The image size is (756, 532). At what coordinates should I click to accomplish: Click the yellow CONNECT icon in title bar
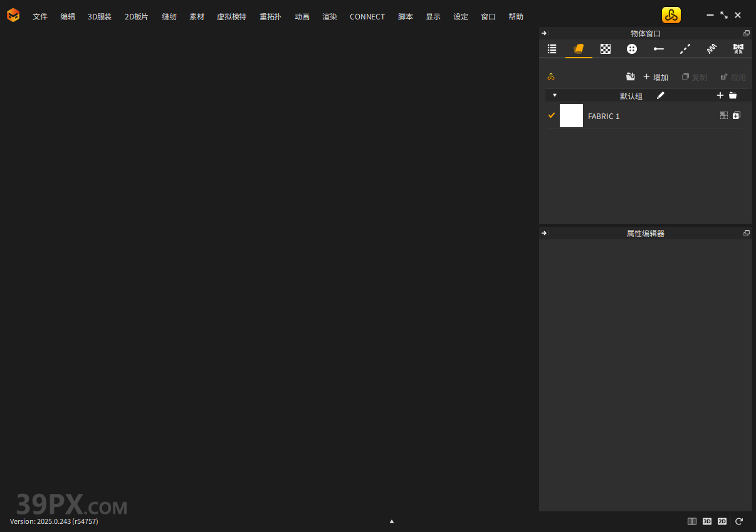(x=671, y=16)
